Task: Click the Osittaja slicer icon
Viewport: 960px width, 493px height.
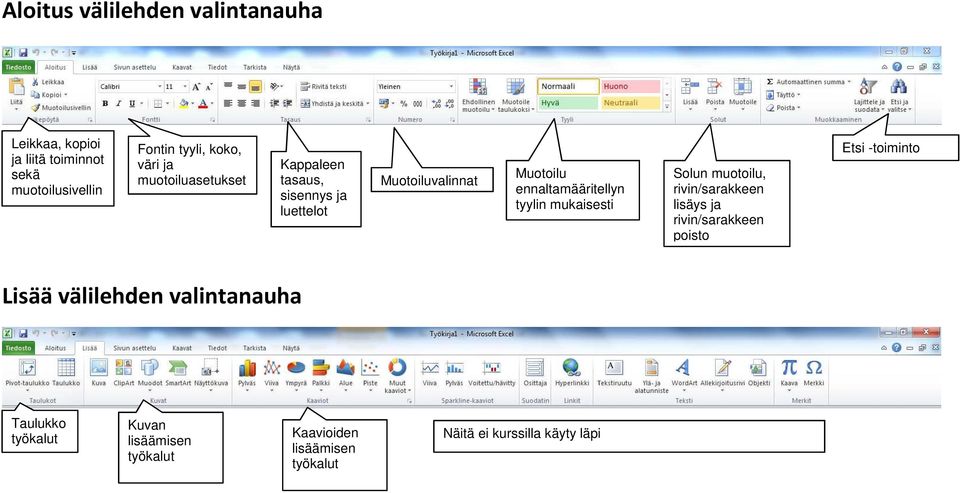Action: [x=535, y=367]
